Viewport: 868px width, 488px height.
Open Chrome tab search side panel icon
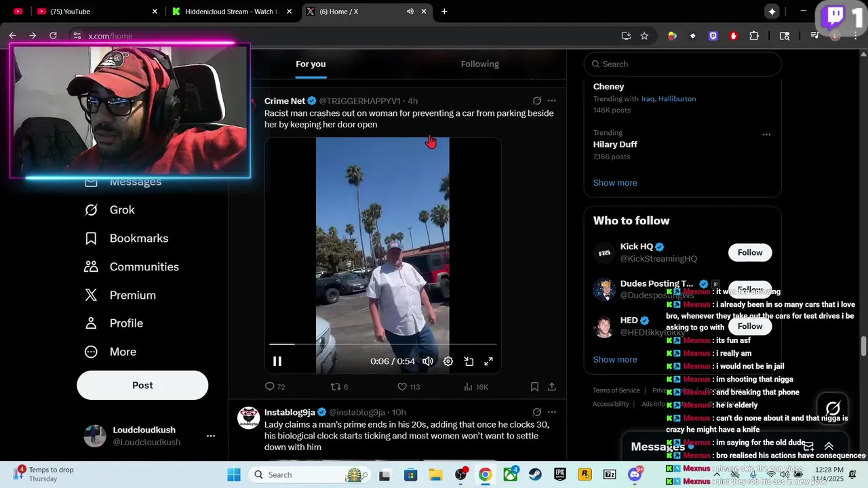(785, 36)
